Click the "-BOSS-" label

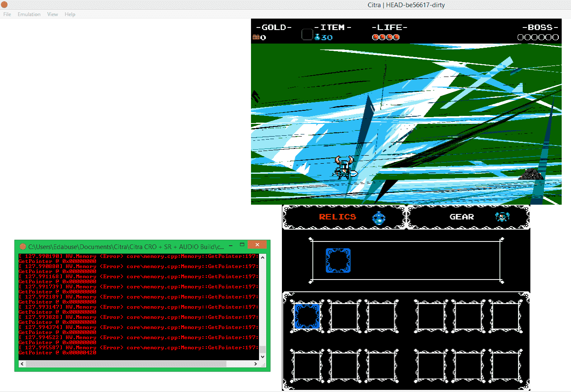[x=540, y=27]
